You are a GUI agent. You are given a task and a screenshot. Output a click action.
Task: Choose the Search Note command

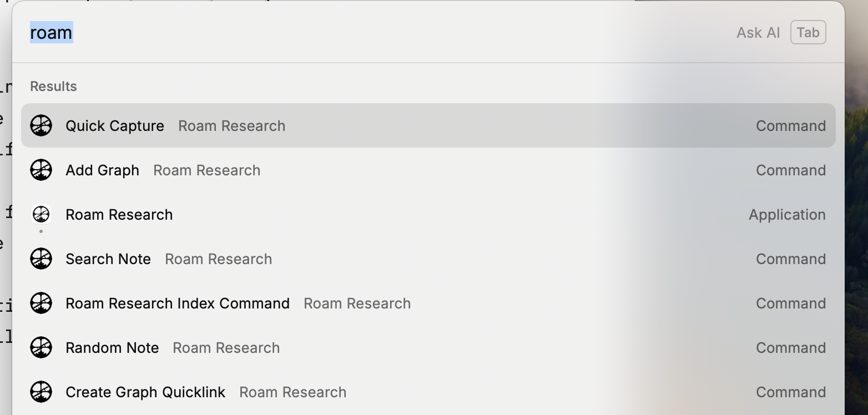pos(108,259)
